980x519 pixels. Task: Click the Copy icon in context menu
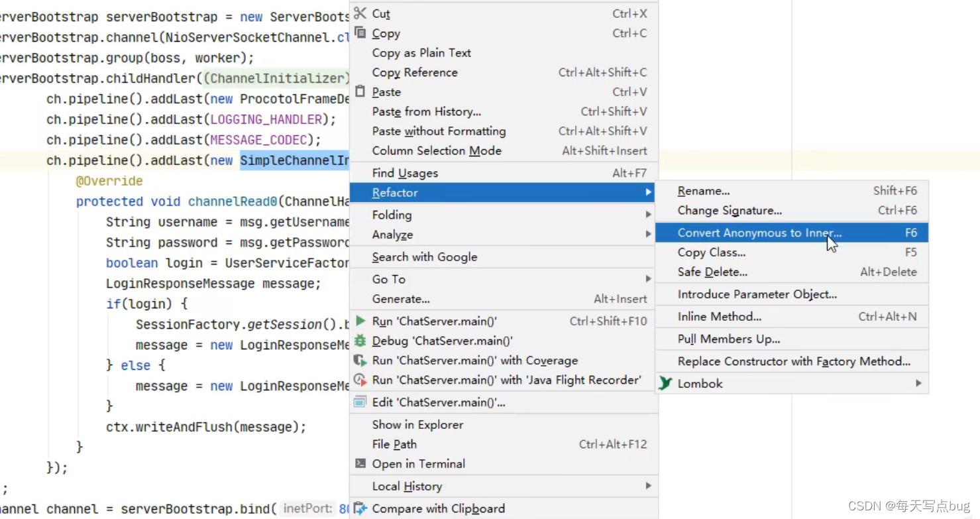pyautogui.click(x=360, y=32)
